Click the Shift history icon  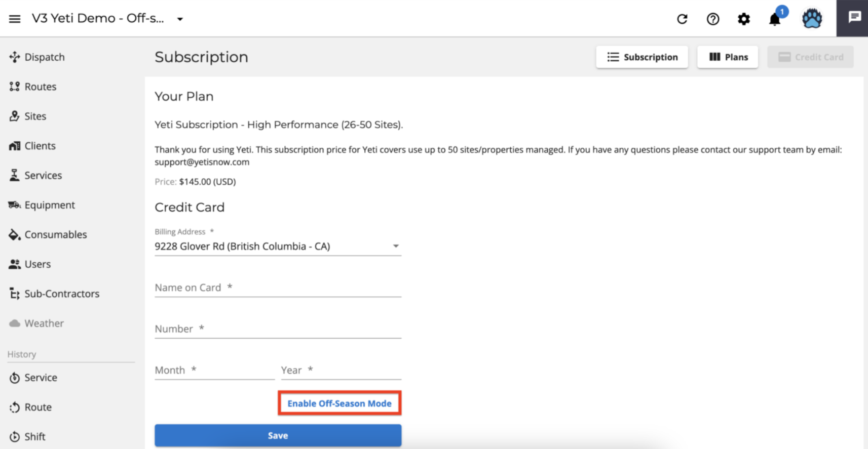[x=14, y=436]
